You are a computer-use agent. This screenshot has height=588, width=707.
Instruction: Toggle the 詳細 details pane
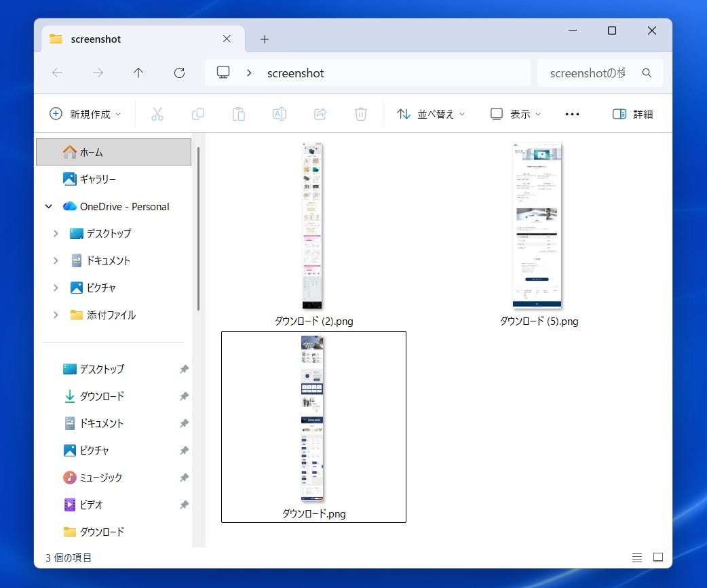632,114
